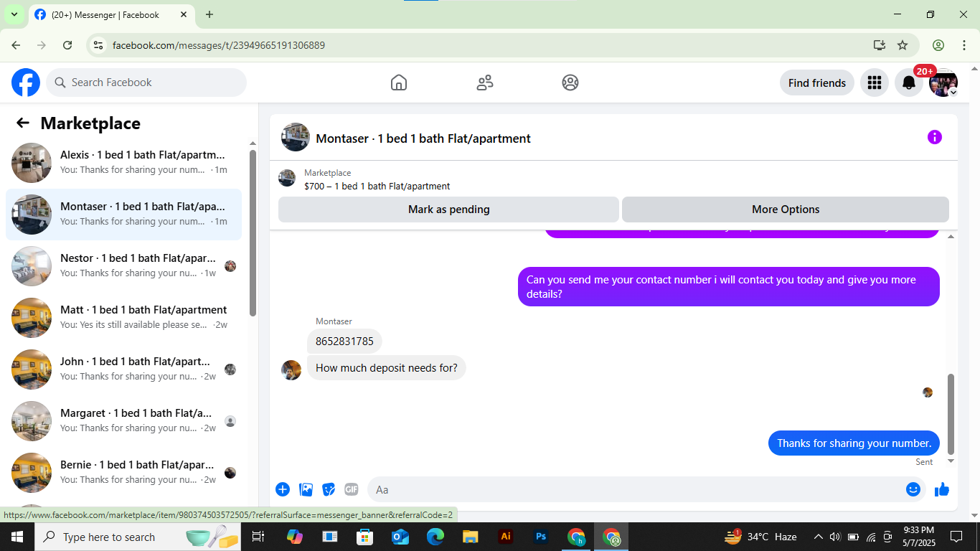Open the tab search dropdown
The width and height of the screenshot is (980, 551).
(14, 14)
